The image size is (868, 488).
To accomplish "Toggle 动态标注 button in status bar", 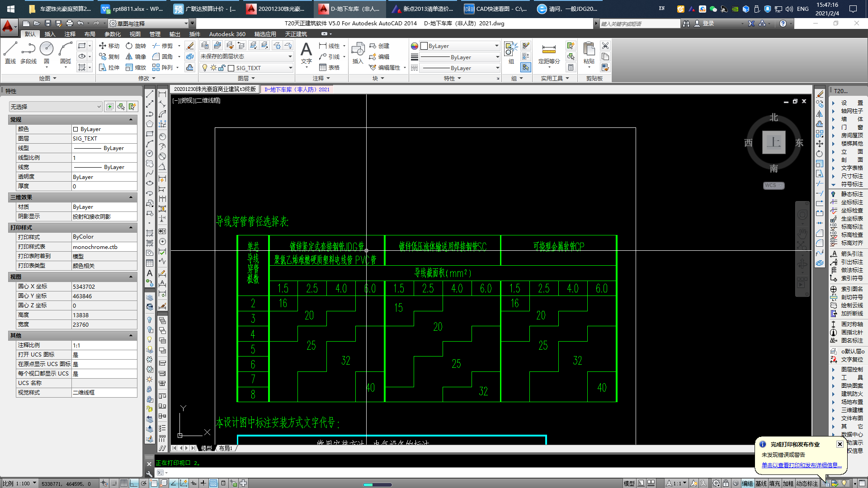I will click(807, 483).
